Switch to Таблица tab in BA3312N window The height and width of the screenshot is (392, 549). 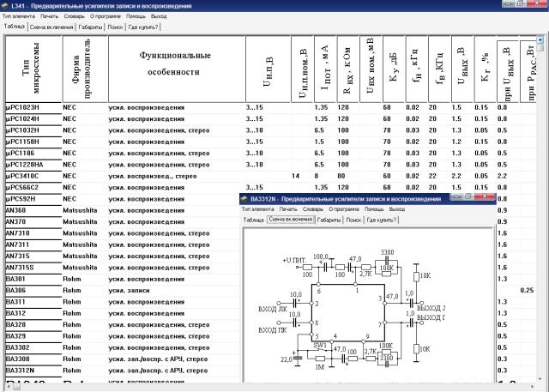point(253,220)
